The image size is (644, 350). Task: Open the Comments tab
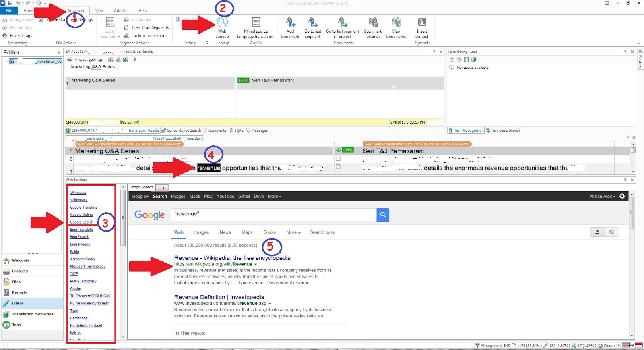tap(215, 130)
